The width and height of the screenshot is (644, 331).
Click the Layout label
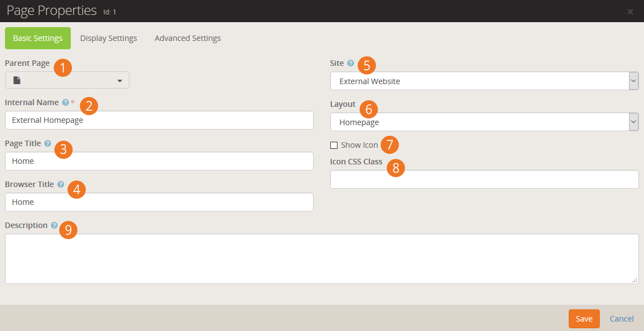tap(343, 104)
